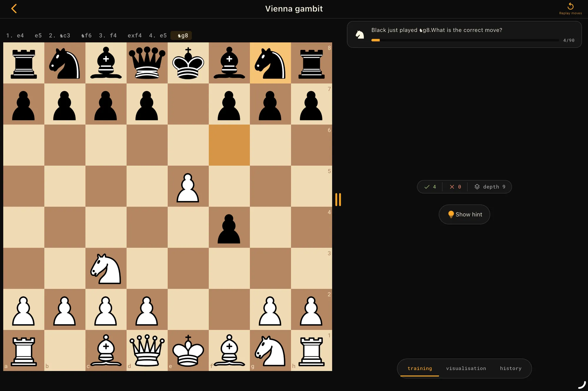Click the highlighted ♞g8 move in notation
This screenshot has height=391, width=588.
(181, 36)
